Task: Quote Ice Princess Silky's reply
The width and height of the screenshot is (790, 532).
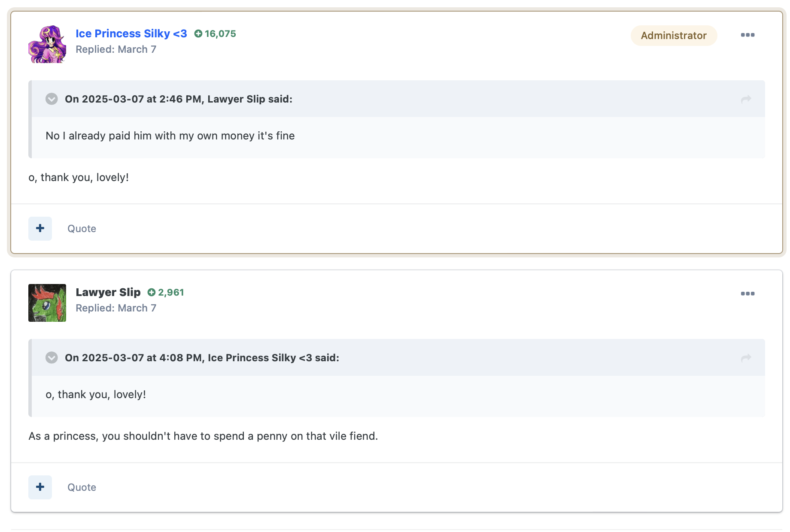Action: [82, 229]
